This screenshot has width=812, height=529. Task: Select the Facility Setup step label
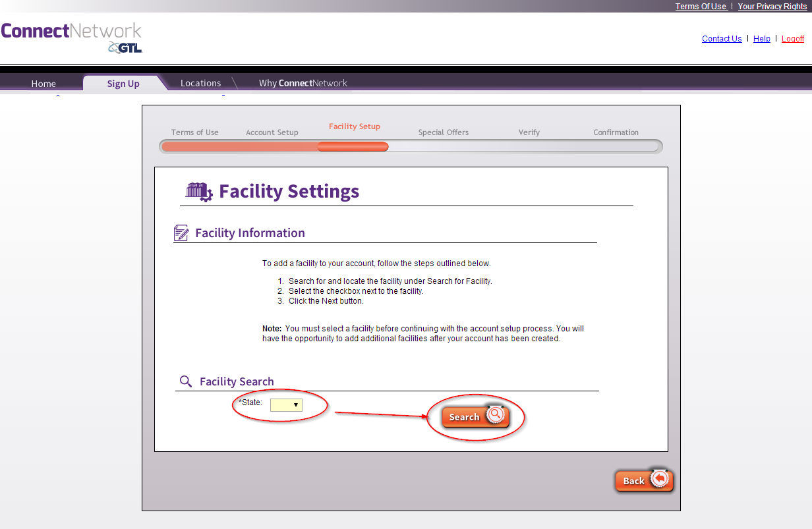tap(355, 126)
